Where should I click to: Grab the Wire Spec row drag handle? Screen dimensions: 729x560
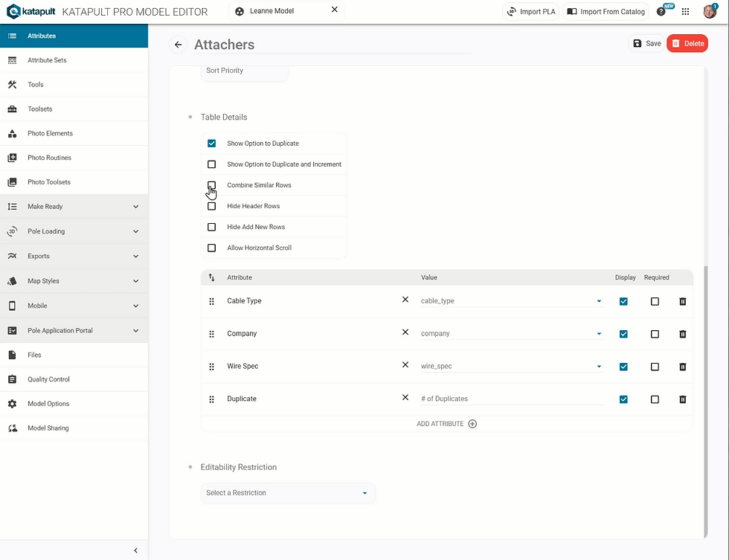point(211,367)
